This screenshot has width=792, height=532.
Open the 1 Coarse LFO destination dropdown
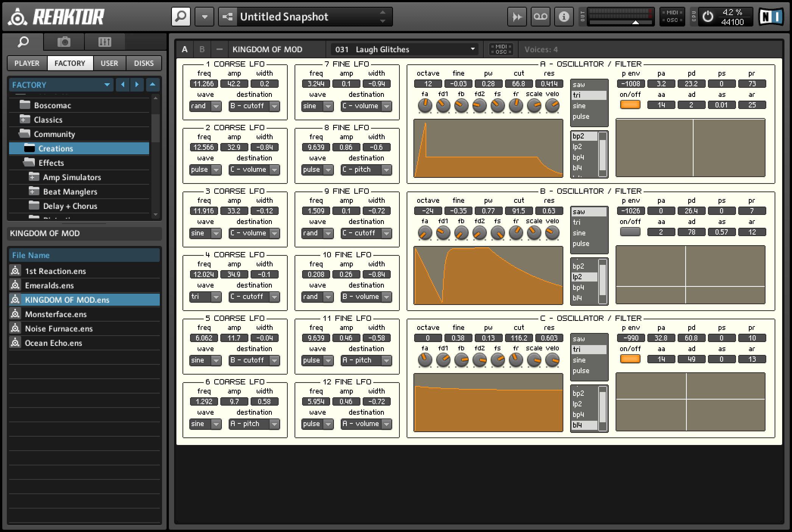(x=254, y=106)
